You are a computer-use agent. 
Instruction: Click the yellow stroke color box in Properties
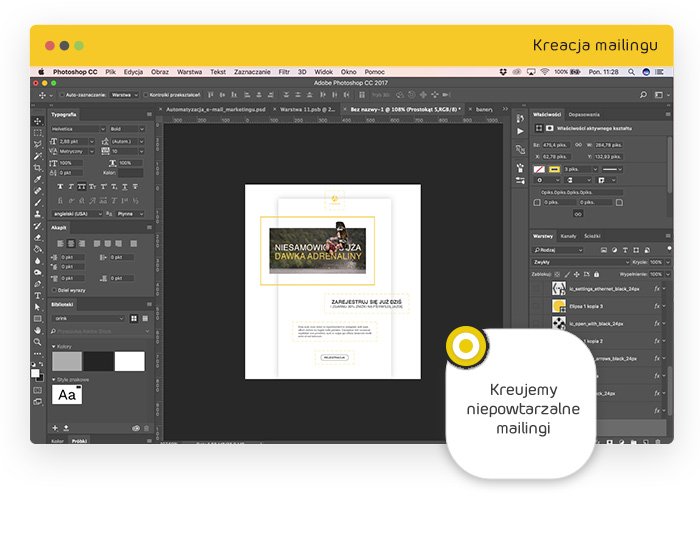tap(553, 169)
